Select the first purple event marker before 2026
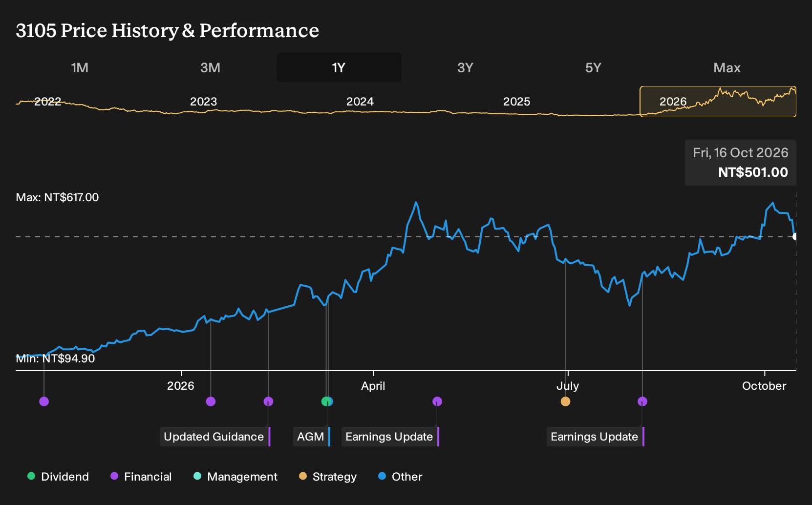812x505 pixels. coord(44,401)
